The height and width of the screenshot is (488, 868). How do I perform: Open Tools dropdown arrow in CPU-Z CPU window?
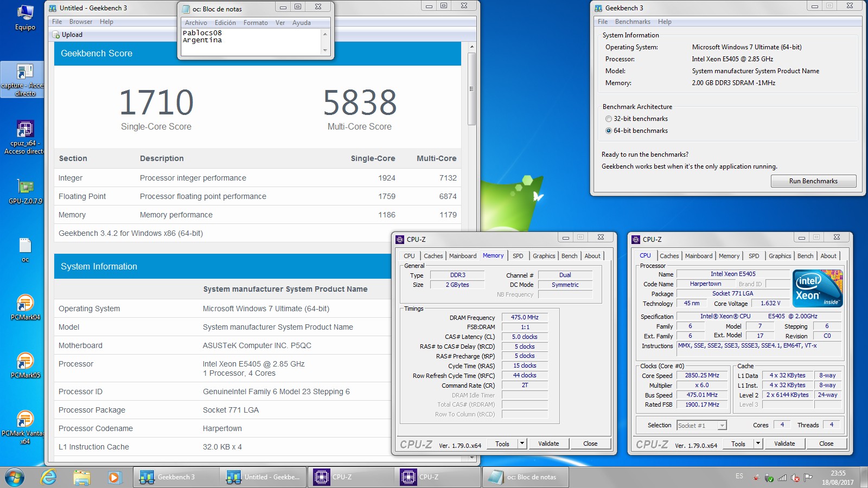(758, 444)
